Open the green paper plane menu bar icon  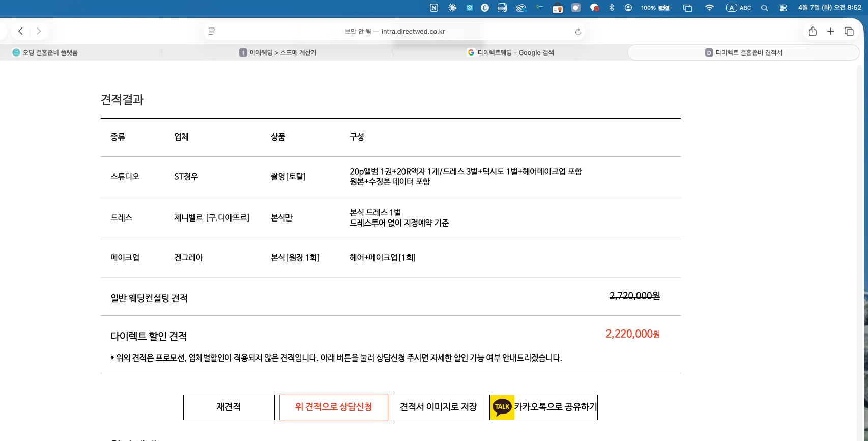(x=540, y=8)
